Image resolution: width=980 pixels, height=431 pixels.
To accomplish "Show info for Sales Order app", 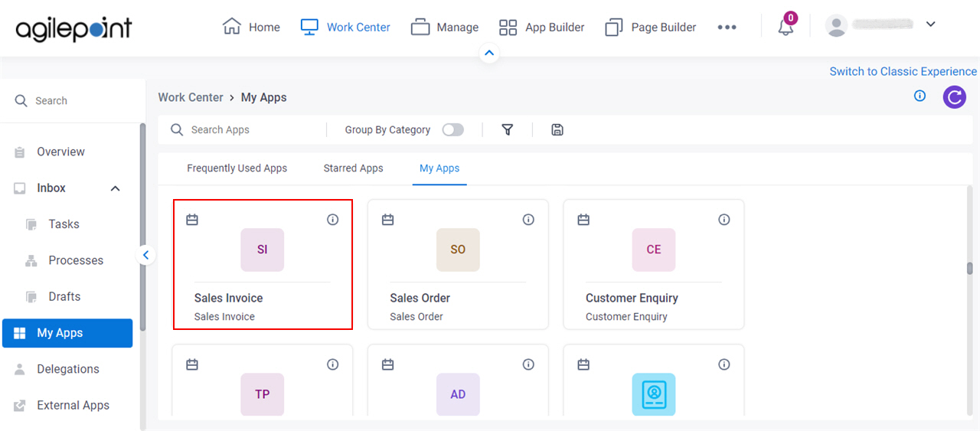I will pyautogui.click(x=528, y=220).
